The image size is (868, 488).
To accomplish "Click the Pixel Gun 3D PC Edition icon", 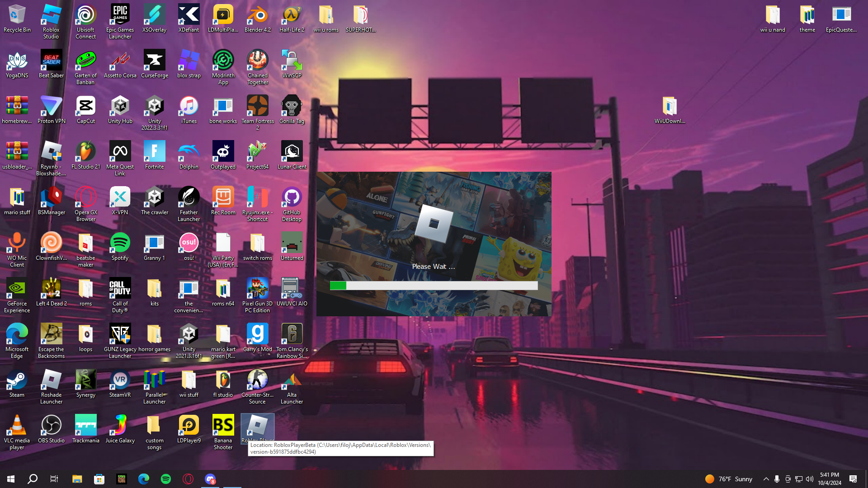I will pyautogui.click(x=258, y=296).
